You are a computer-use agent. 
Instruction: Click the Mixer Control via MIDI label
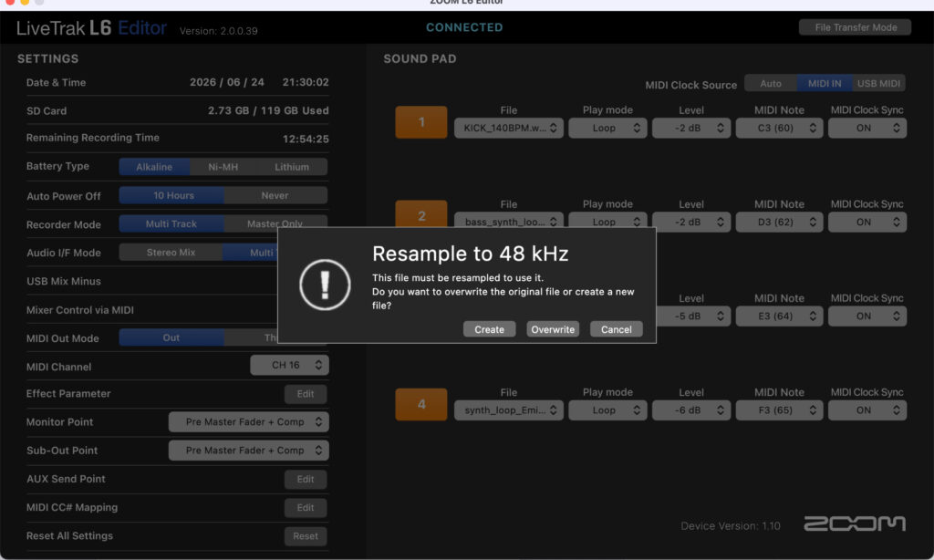pyautogui.click(x=80, y=310)
